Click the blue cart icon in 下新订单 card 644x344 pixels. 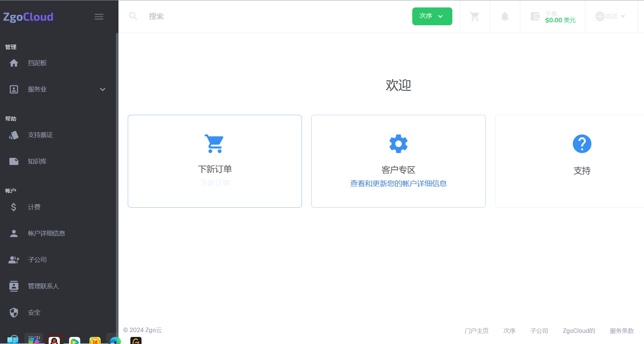tap(215, 144)
